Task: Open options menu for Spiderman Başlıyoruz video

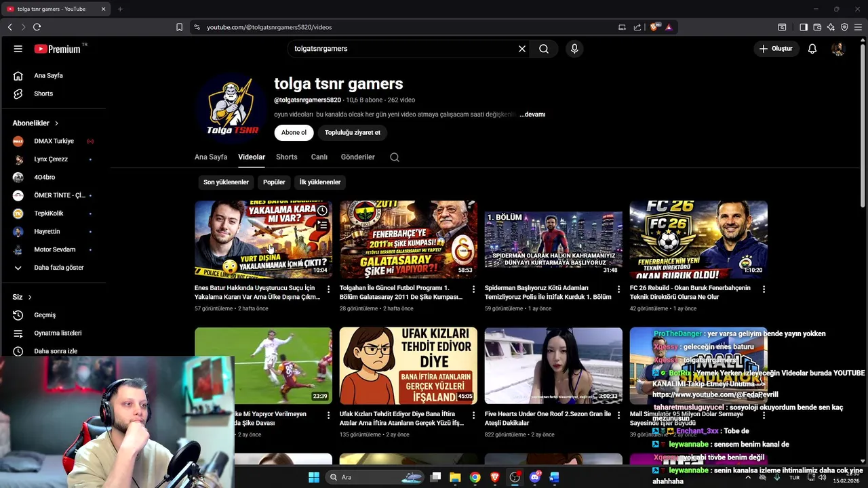Action: 618,289
